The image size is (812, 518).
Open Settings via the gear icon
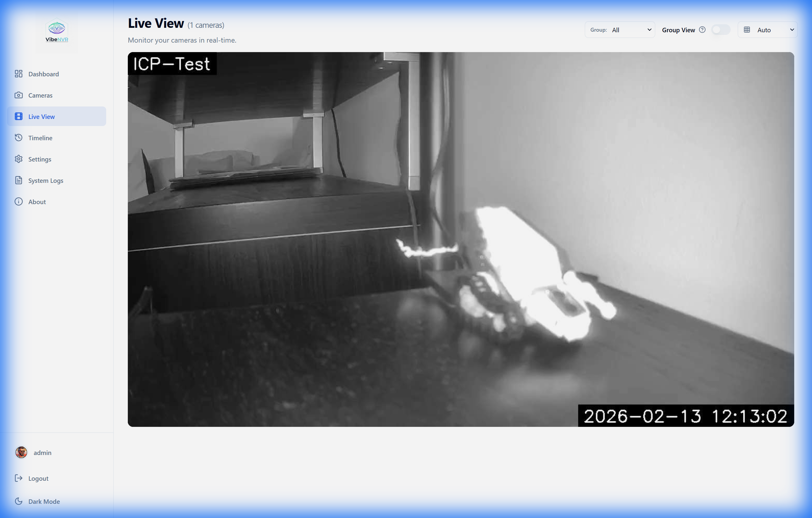pos(19,159)
